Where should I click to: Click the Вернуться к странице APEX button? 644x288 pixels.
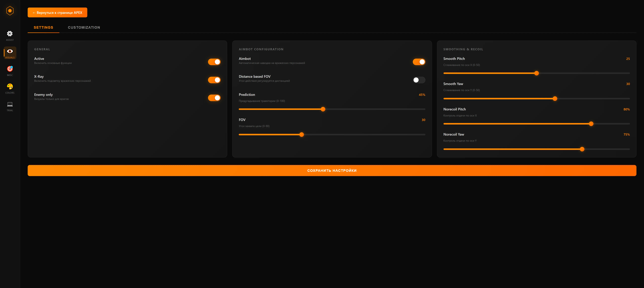click(x=57, y=12)
